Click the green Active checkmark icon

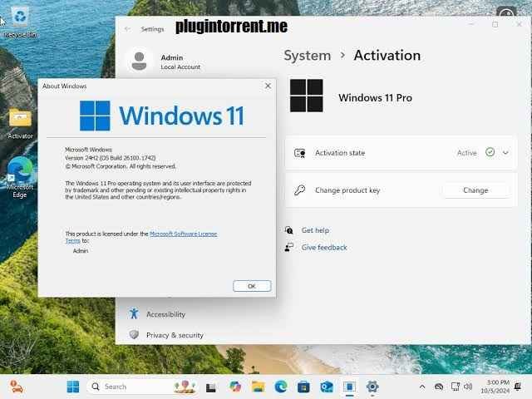490,152
